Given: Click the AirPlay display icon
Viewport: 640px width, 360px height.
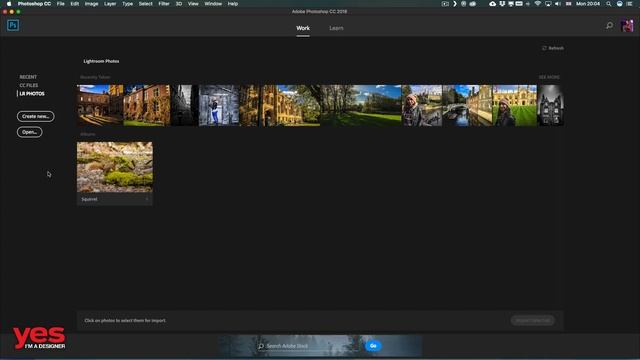Looking at the screenshot, I should point(548,4).
